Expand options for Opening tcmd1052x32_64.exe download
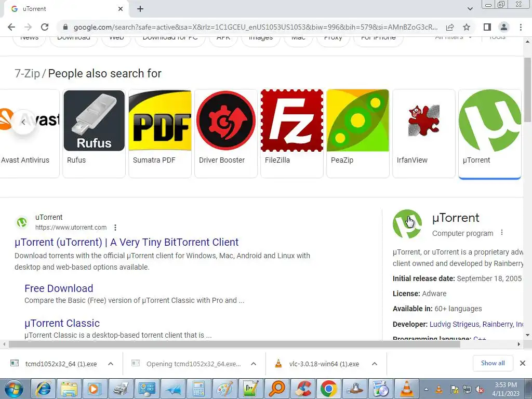This screenshot has width=532, height=399. pyautogui.click(x=254, y=364)
